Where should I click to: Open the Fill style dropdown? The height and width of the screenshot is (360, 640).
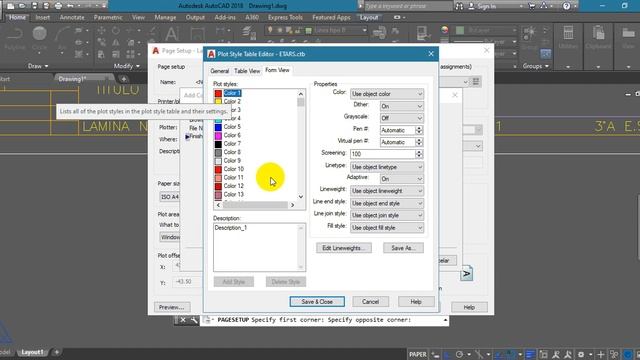387,228
